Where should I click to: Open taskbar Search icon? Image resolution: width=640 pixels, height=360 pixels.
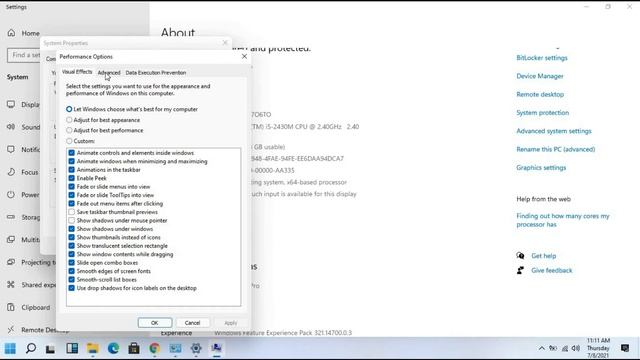click(x=31, y=348)
